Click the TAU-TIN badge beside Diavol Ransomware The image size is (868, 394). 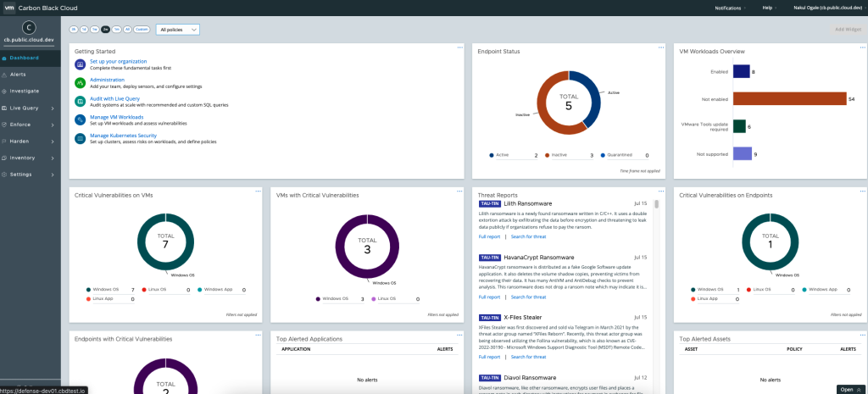490,377
